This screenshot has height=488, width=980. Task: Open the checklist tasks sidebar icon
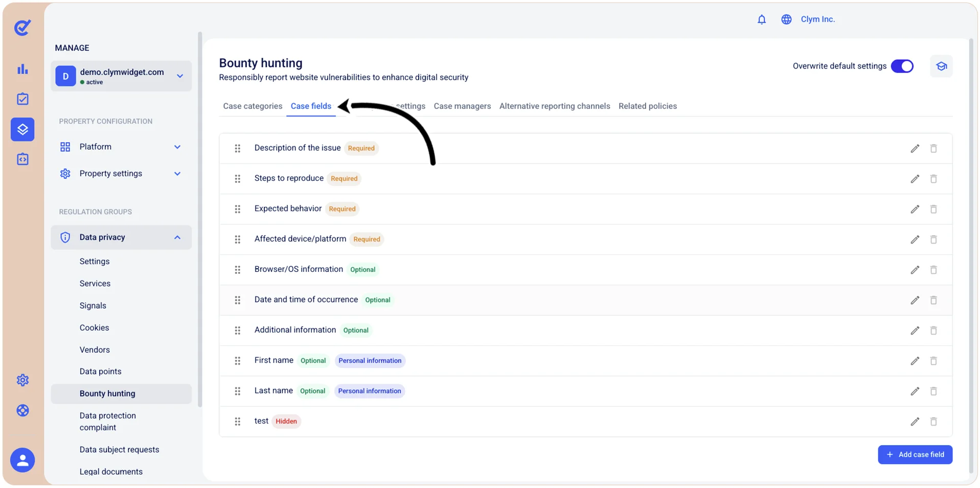(x=22, y=99)
